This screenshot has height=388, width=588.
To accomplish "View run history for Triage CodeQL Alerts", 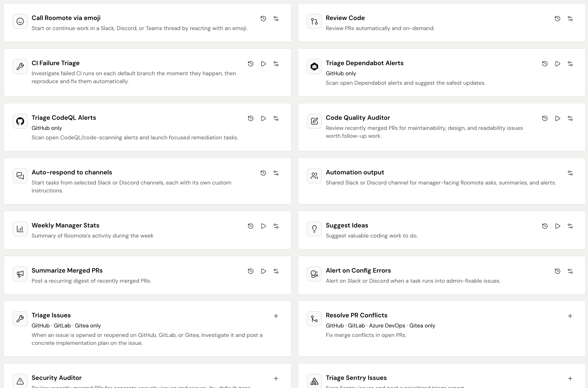I will 251,118.
